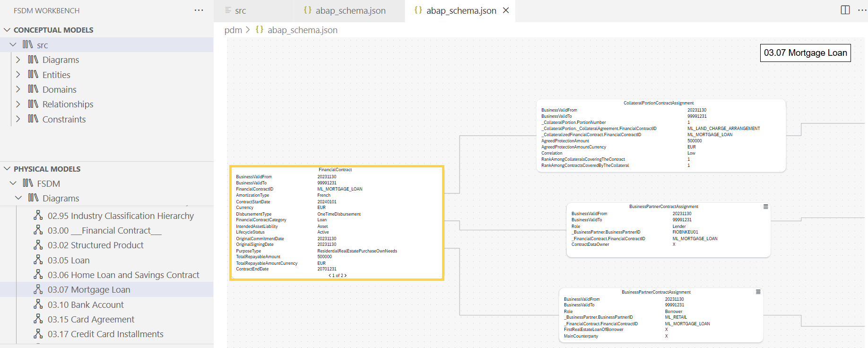Open hamburger menu on Lender BusinessPartnerContractAssignment card

click(765, 207)
